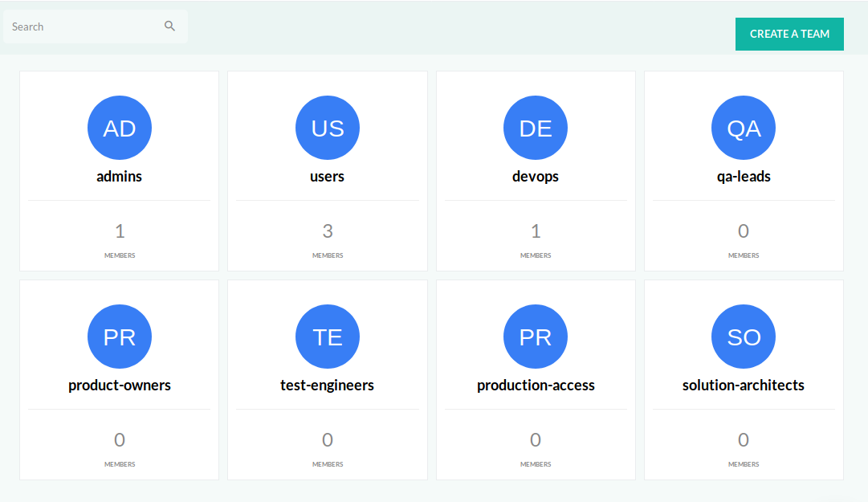Click the PR avatar for product-owners
Screen dimensions: 868x502
click(120, 337)
